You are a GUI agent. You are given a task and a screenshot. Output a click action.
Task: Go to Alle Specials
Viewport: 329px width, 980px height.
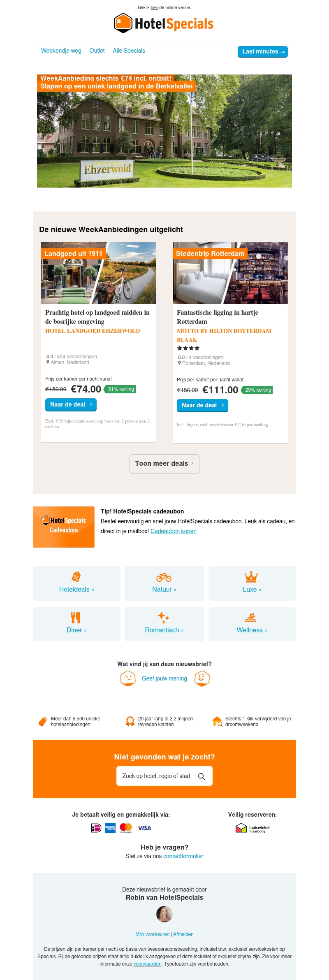click(x=129, y=51)
